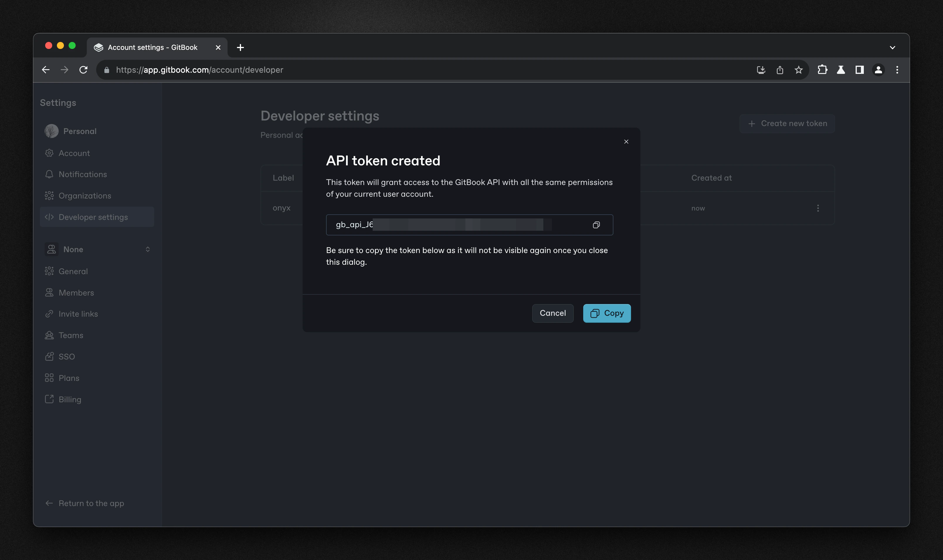
Task: Open Notifications settings in the sidebar
Action: pos(82,174)
